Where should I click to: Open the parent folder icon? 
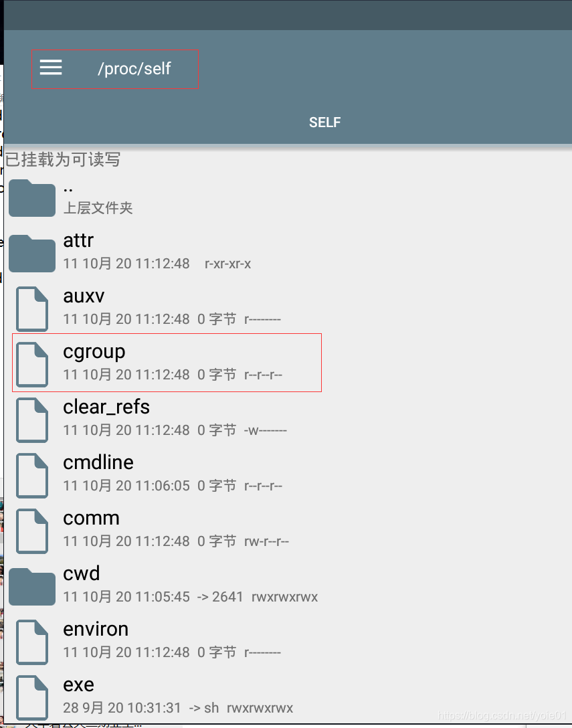tap(32, 198)
